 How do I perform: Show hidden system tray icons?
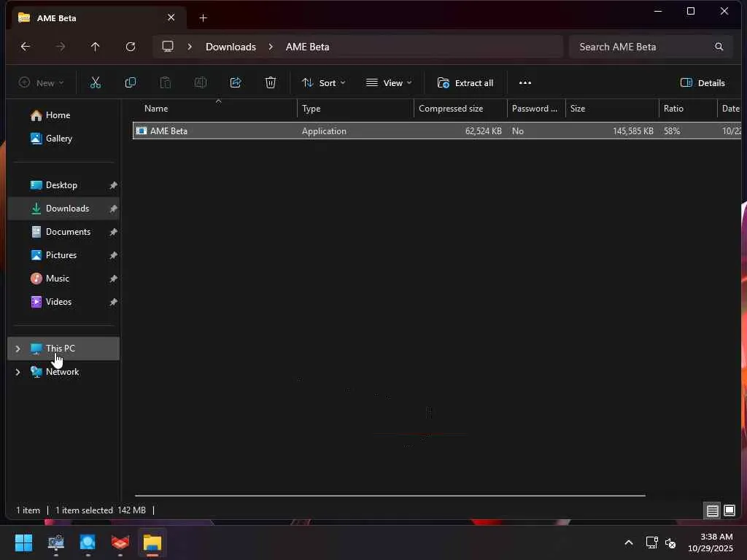point(629,542)
